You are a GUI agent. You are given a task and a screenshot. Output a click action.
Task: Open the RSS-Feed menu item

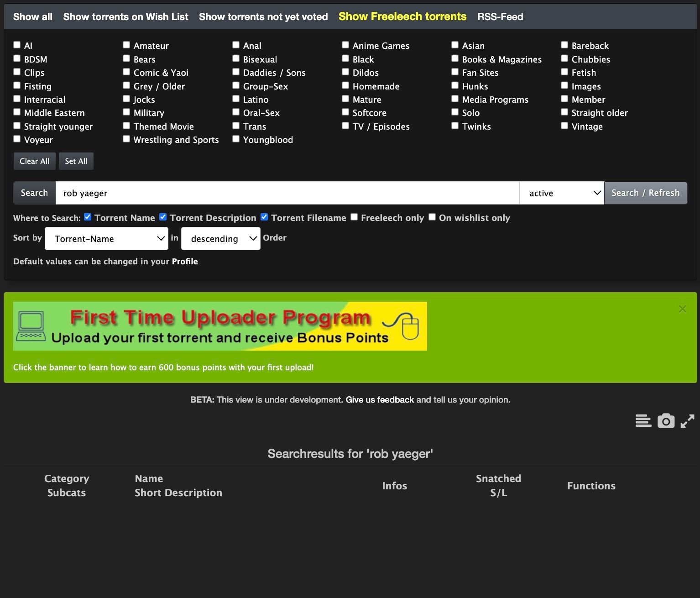(500, 17)
